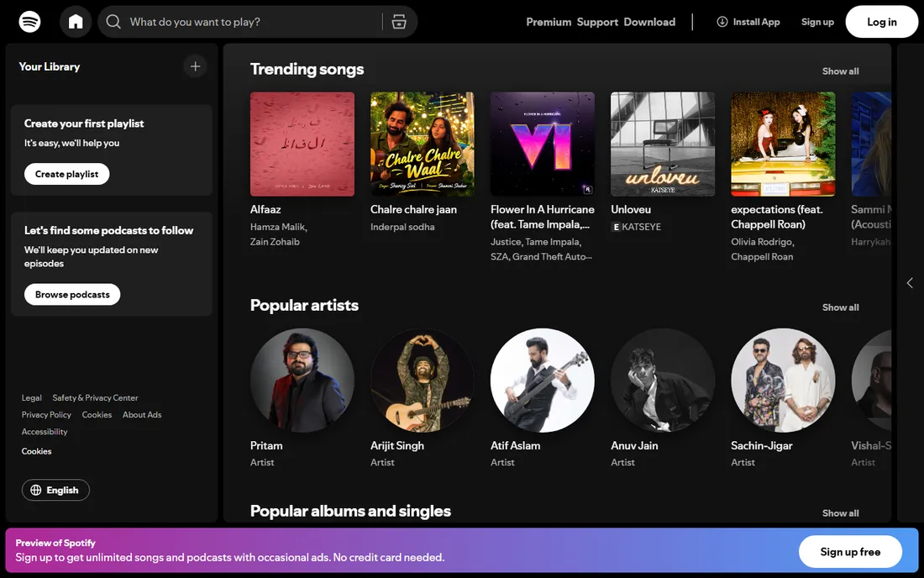Open the English language selector
The height and width of the screenshot is (578, 924).
[55, 491]
